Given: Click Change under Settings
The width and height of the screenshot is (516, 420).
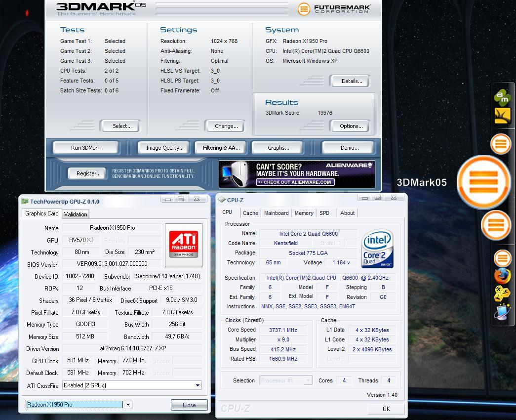Looking at the screenshot, I should [226, 126].
